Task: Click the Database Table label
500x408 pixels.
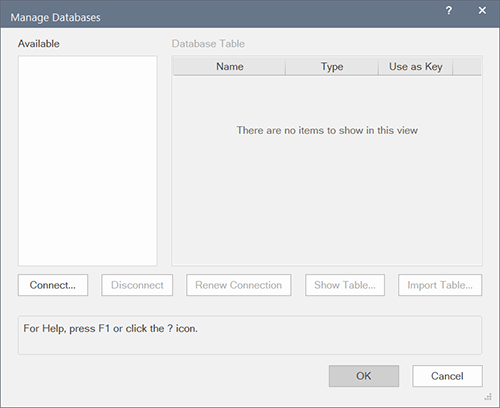Action: point(208,44)
